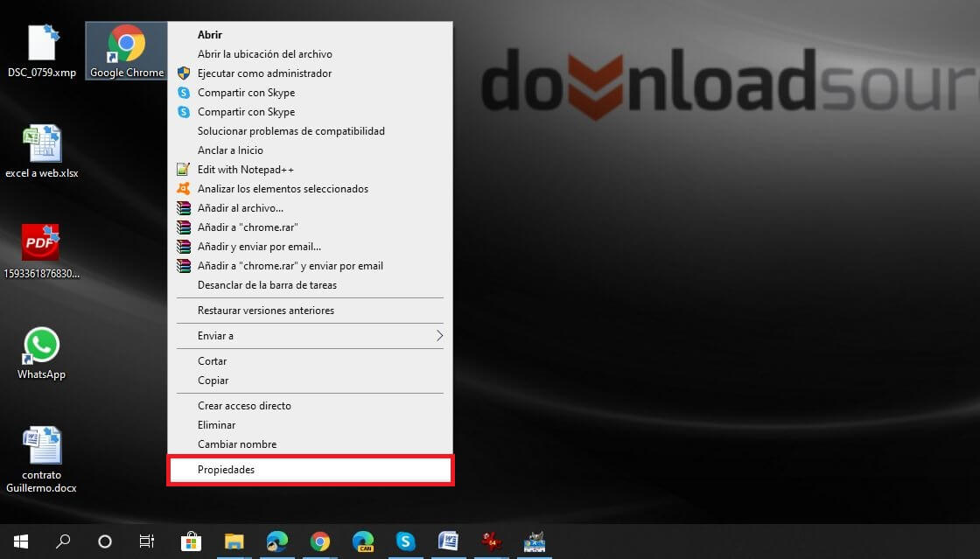Choose Añadir a "chrome.rar" y enviar por email

pyautogui.click(x=310, y=265)
